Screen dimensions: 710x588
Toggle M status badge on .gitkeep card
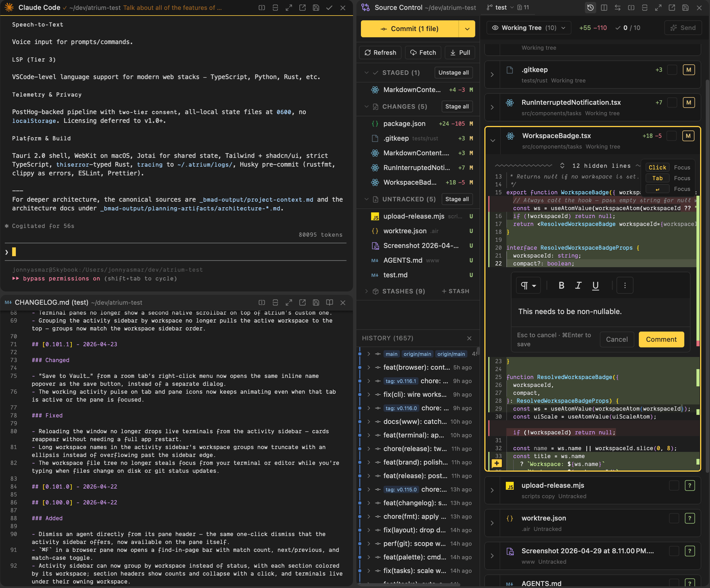coord(689,70)
